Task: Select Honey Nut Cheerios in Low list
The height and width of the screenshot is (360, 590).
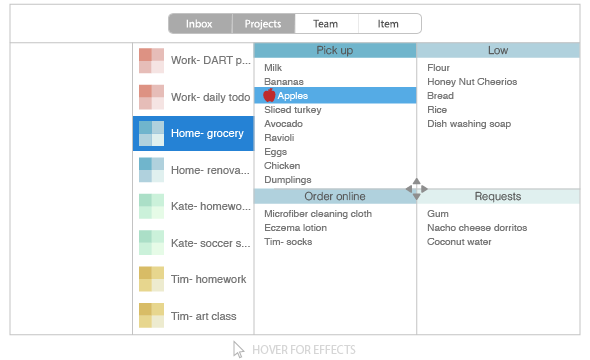Action: [x=472, y=82]
